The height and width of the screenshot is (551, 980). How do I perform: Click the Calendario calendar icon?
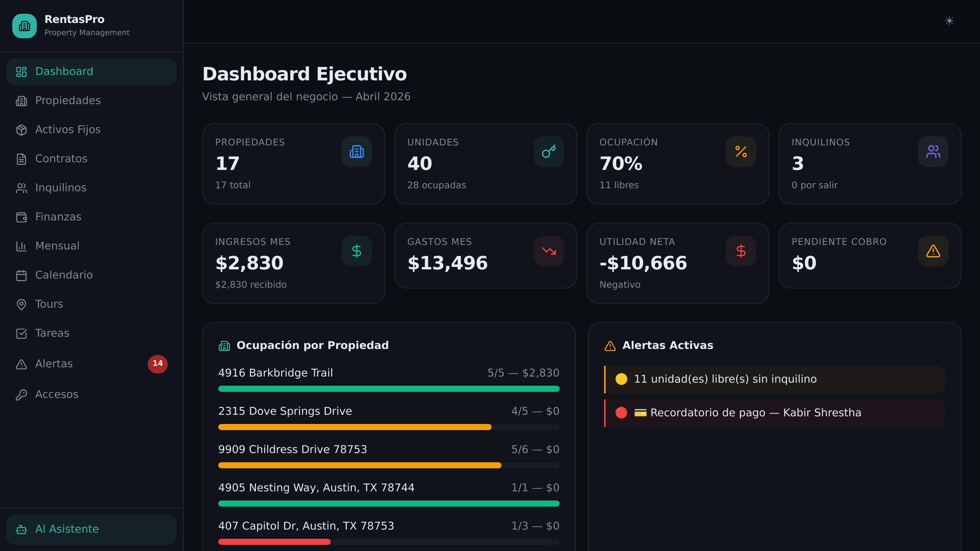coord(21,275)
